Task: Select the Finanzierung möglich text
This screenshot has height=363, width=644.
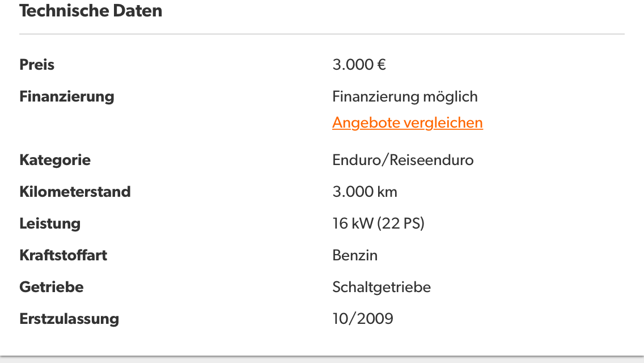Action: (405, 96)
